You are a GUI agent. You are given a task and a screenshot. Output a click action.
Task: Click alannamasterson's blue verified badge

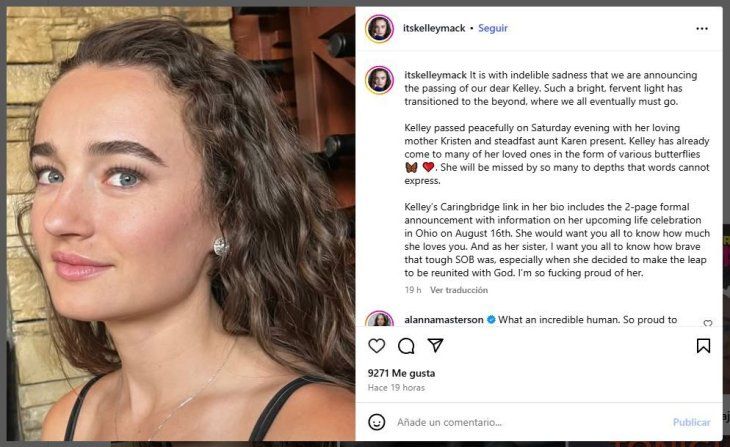[x=491, y=321]
